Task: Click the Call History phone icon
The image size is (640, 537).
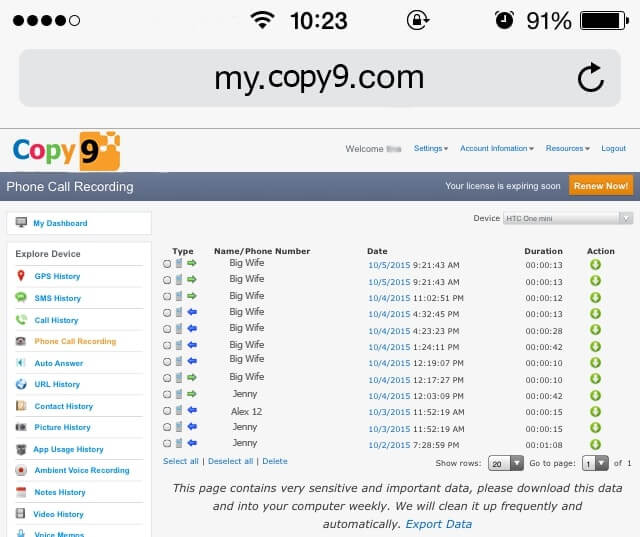Action: (x=21, y=320)
